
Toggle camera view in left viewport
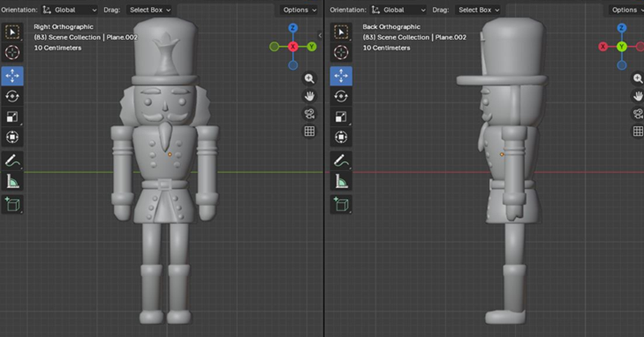tap(309, 113)
